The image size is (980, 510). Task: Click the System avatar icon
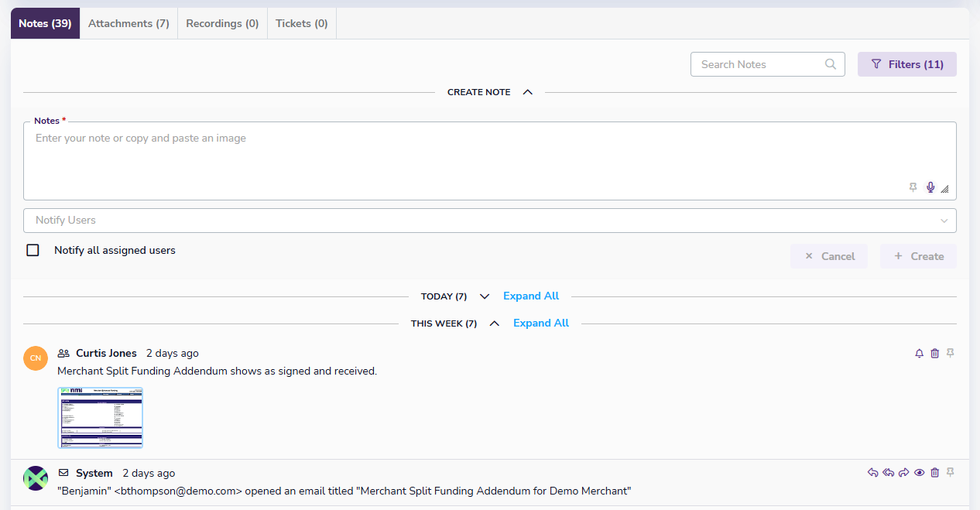(x=36, y=478)
